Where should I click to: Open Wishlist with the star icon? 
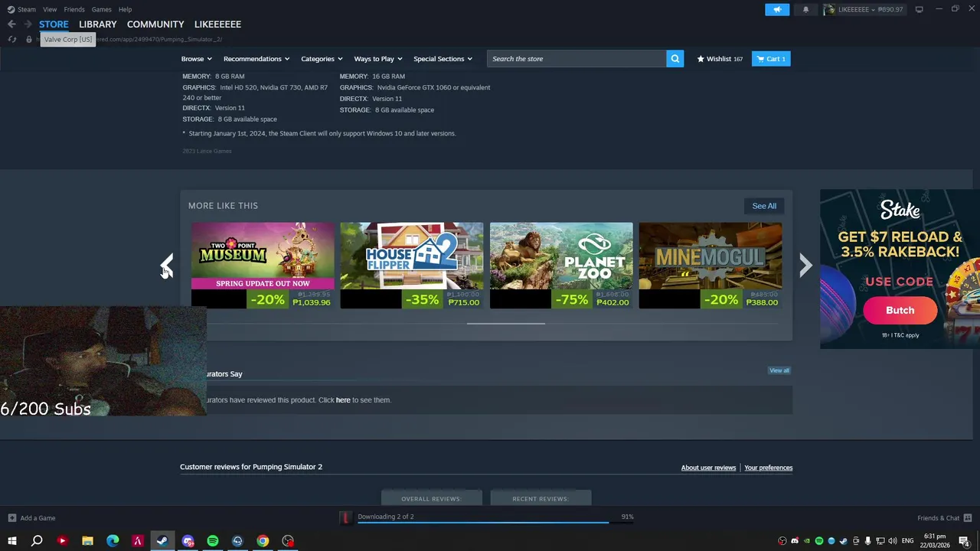(x=720, y=59)
